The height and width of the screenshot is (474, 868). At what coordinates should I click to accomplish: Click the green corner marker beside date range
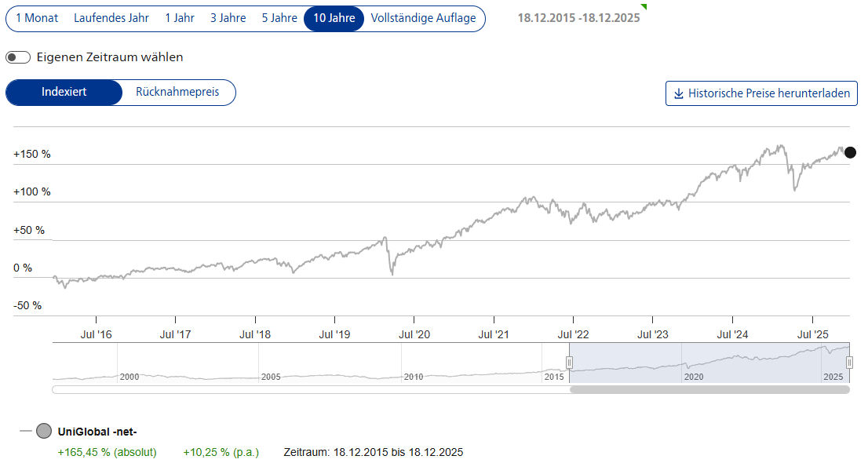pyautogui.click(x=644, y=7)
